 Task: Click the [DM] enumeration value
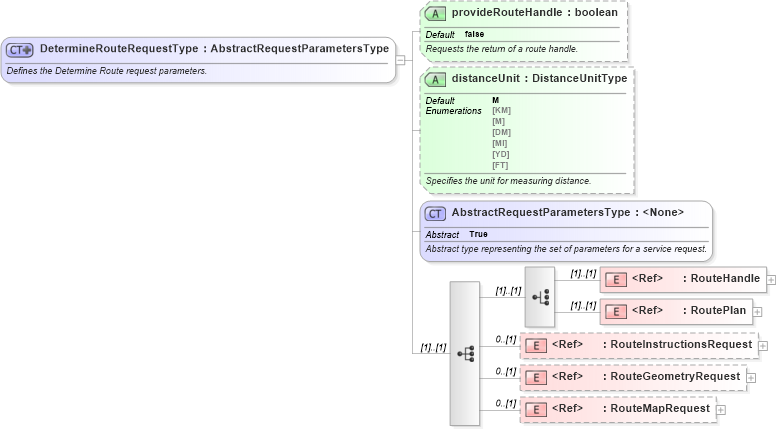(501, 132)
